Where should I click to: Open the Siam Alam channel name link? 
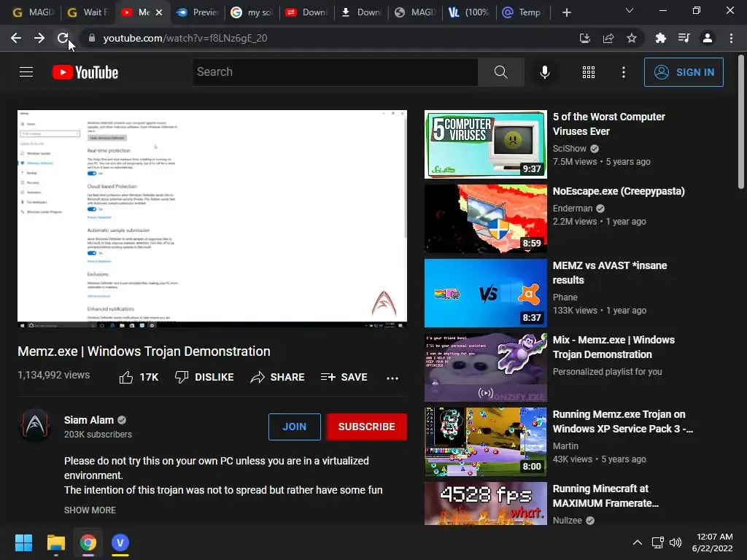(x=88, y=420)
